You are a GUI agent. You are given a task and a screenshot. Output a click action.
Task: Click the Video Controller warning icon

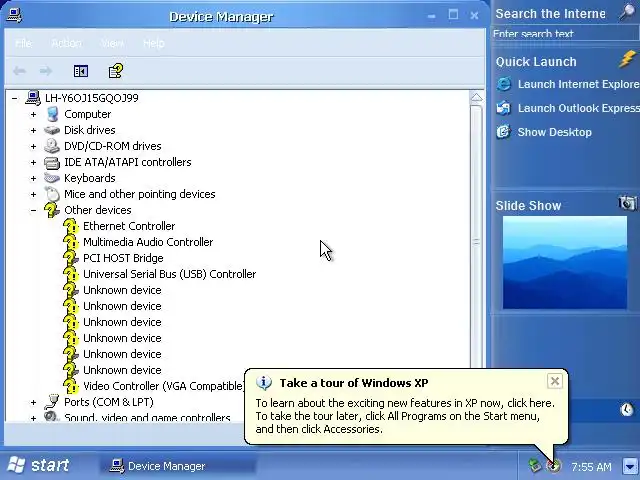pyautogui.click(x=71, y=386)
